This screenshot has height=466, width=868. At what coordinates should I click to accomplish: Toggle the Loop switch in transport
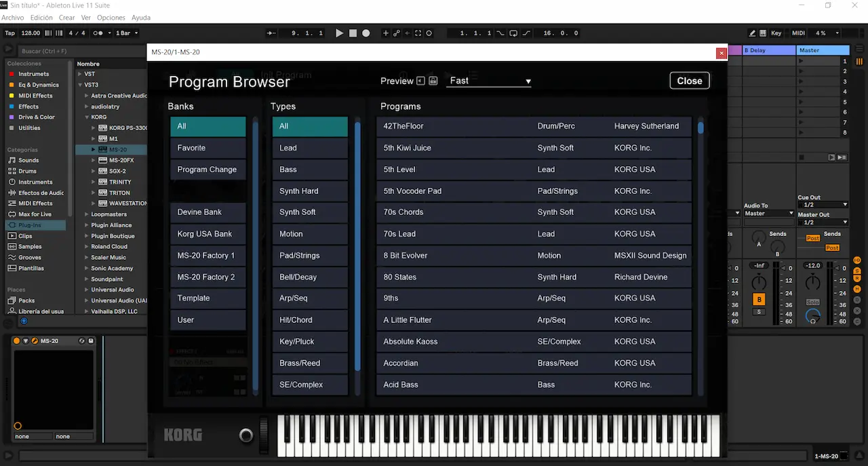[x=513, y=33]
